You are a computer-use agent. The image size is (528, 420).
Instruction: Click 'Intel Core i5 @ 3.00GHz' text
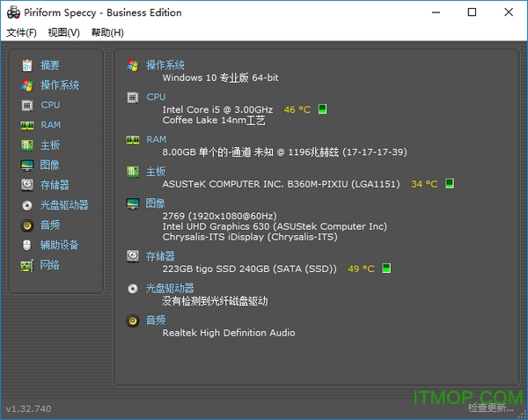click(217, 110)
